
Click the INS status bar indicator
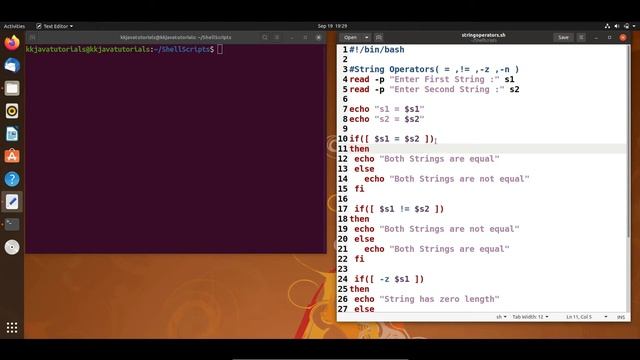621,317
